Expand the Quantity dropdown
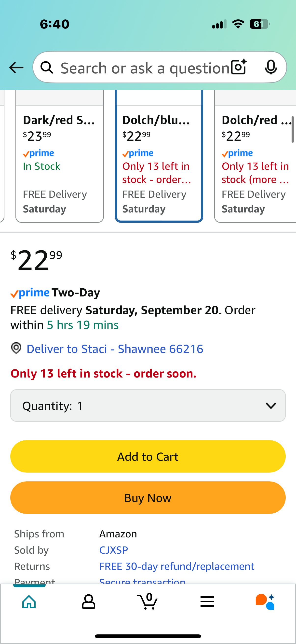Viewport: 296px width, 644px height. click(x=148, y=406)
